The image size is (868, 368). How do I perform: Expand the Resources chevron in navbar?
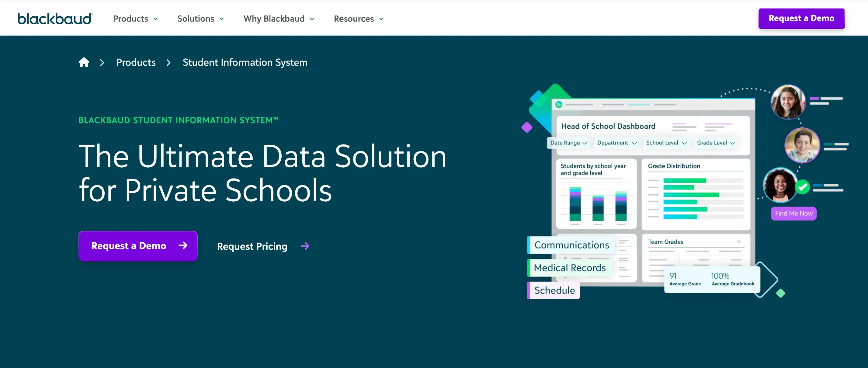point(381,19)
